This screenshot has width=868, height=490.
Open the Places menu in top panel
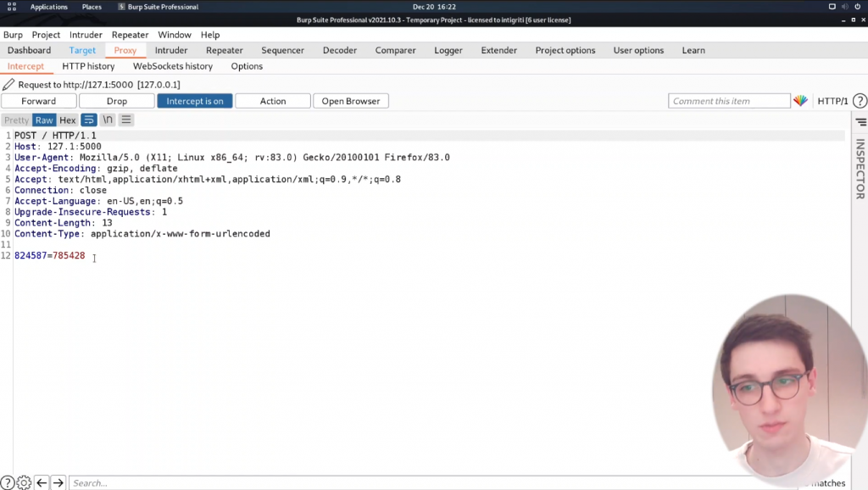point(92,7)
